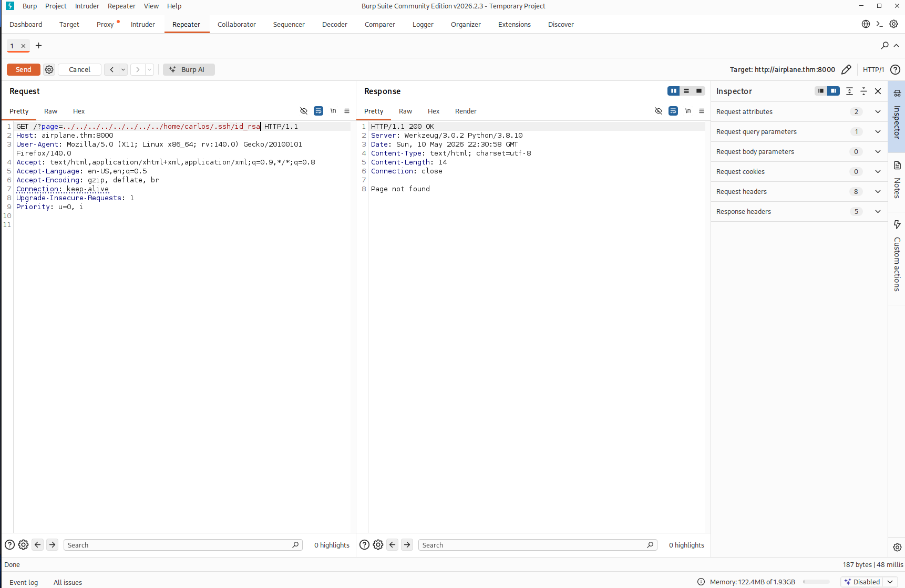The height and width of the screenshot is (588, 905).
Task: Cancel the request
Action: pos(79,69)
